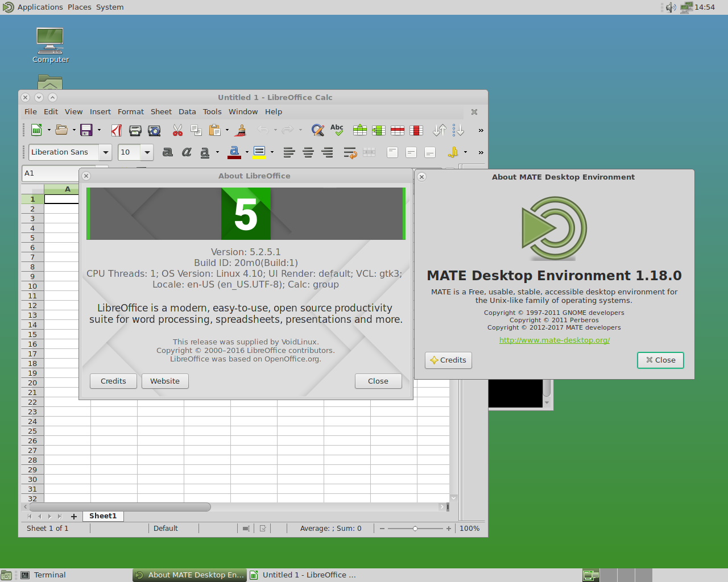Viewport: 728px width, 582px height.
Task: Click the Save document icon
Action: tap(86, 130)
